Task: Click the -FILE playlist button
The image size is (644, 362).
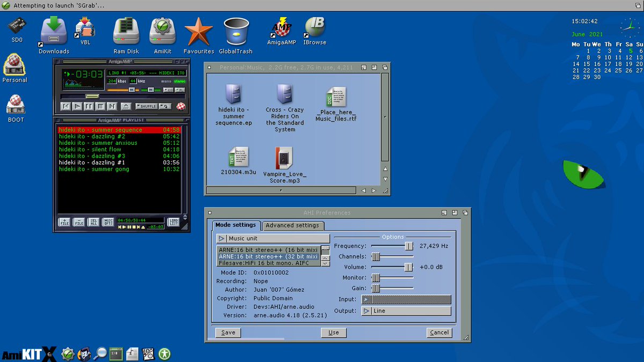Action: pyautogui.click(x=79, y=222)
